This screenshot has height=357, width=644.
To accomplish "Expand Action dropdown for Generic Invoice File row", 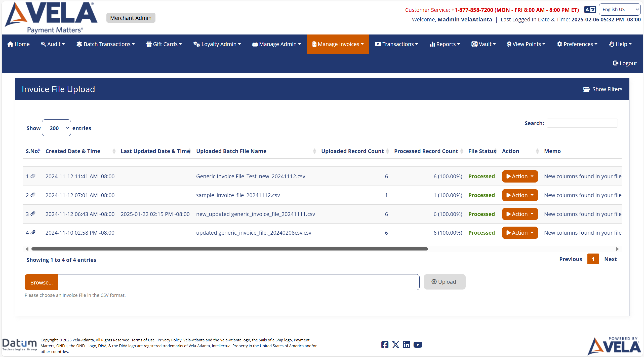I will (520, 176).
